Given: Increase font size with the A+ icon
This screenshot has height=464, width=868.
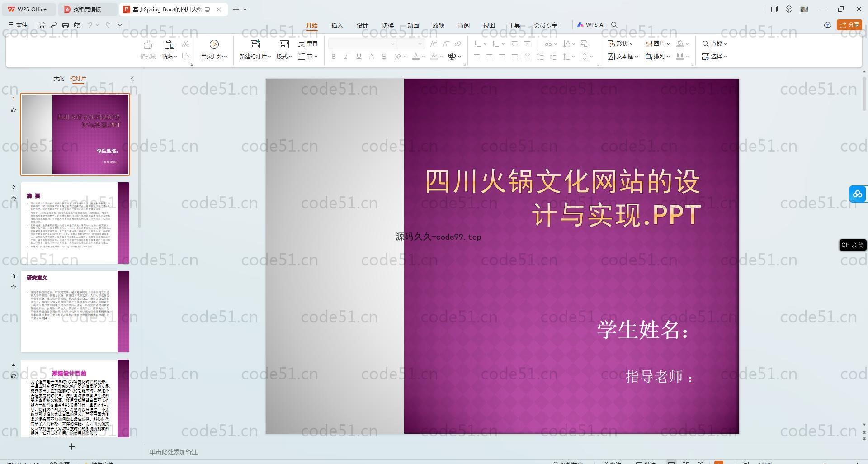Looking at the screenshot, I should click(434, 44).
